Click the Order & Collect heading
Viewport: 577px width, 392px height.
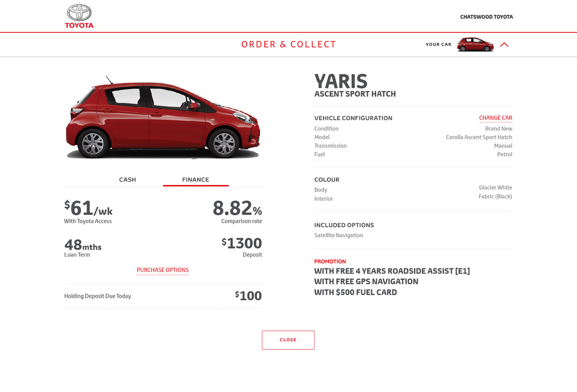288,44
